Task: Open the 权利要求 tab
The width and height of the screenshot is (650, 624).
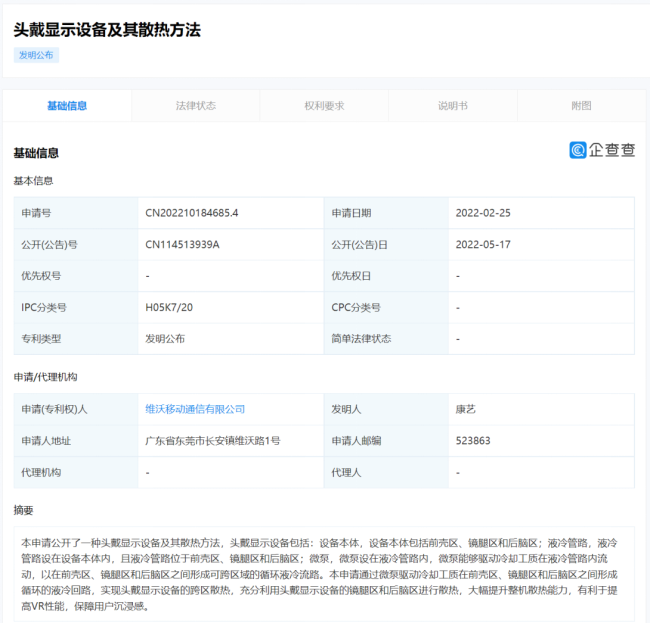Action: coord(324,105)
